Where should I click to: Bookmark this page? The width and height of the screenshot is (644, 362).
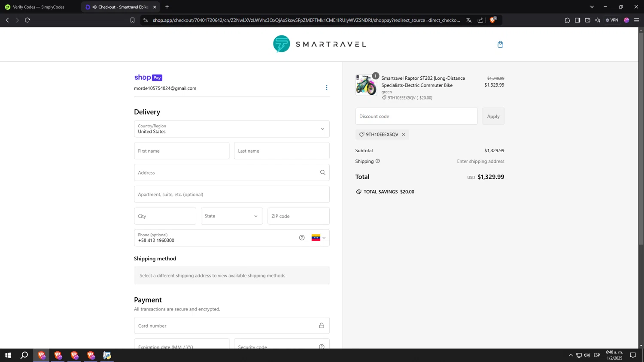point(132,20)
